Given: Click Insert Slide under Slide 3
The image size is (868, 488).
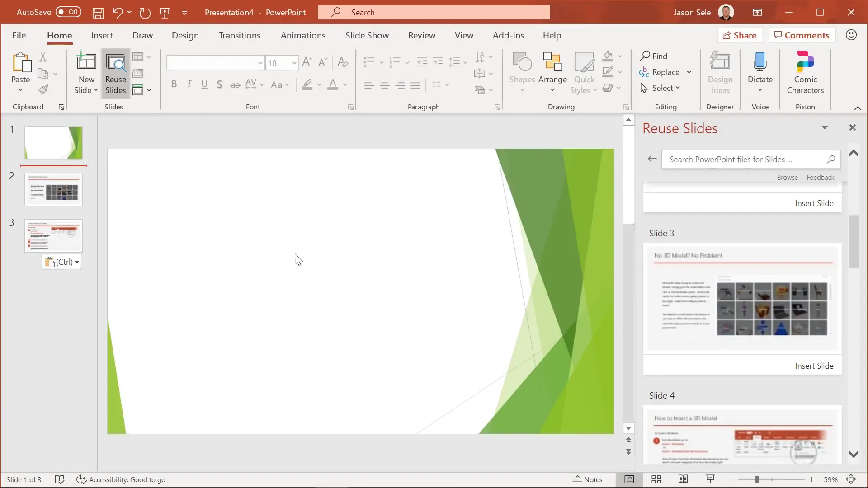Looking at the screenshot, I should click(x=814, y=366).
